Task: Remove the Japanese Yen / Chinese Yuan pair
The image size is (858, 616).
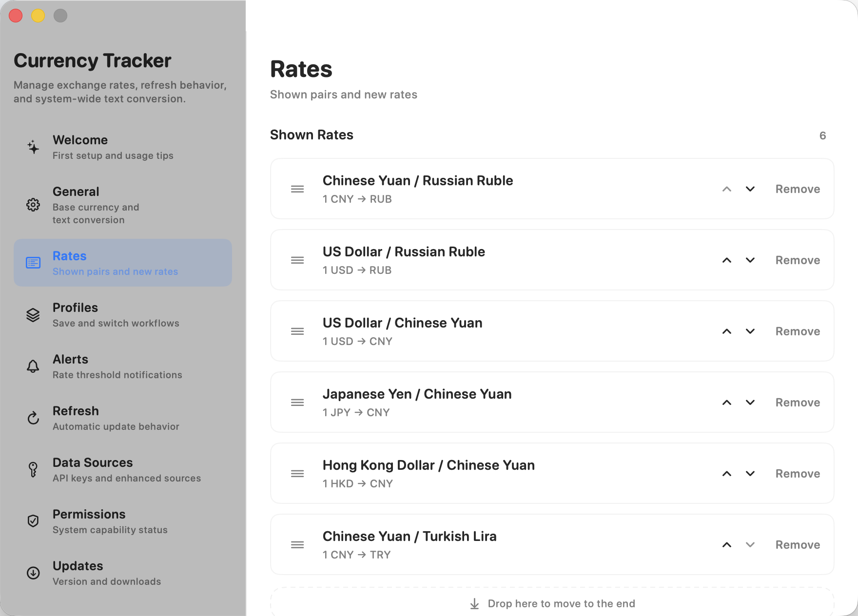Action: point(798,403)
